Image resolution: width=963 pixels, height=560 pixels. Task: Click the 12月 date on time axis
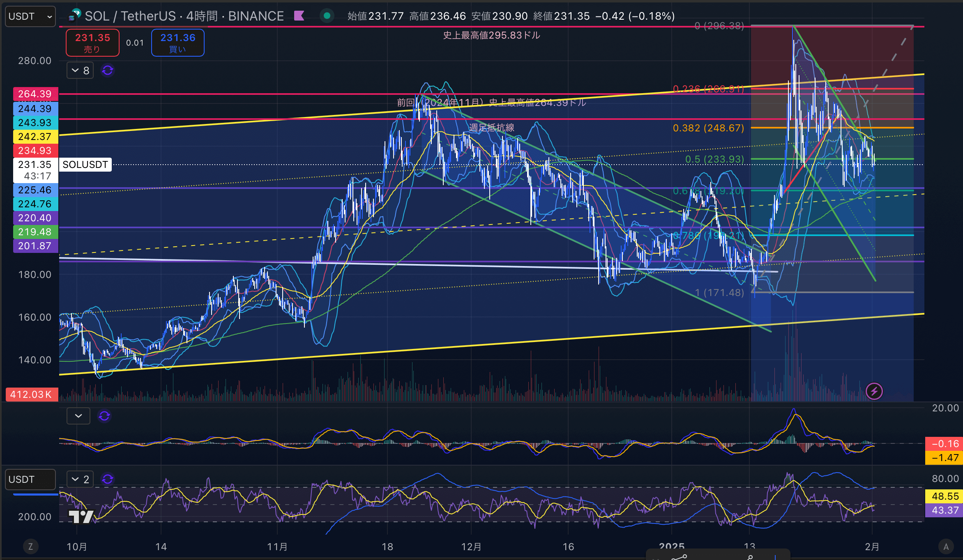(x=471, y=547)
